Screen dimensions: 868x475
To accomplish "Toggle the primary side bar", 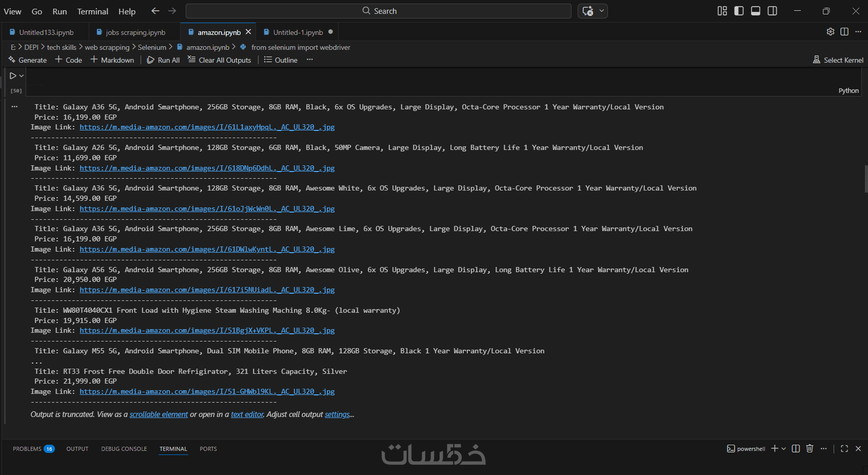I will pos(739,11).
